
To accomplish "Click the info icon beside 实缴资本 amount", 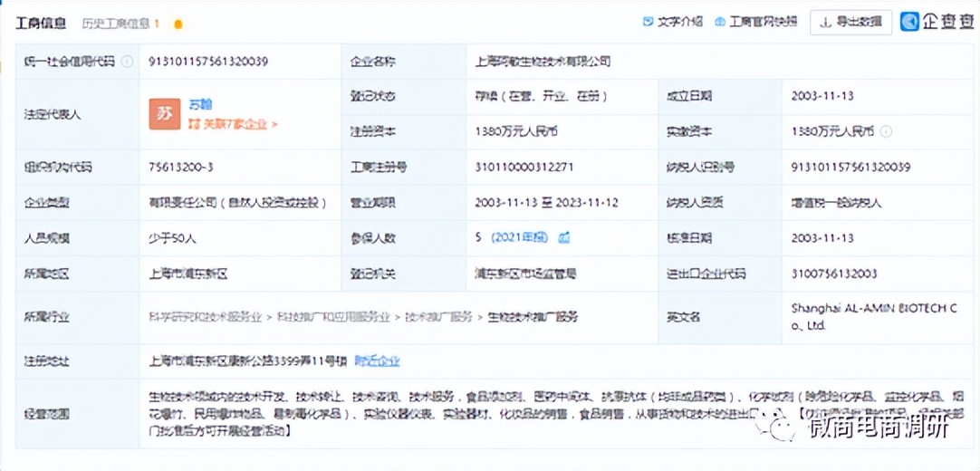I will [886, 132].
